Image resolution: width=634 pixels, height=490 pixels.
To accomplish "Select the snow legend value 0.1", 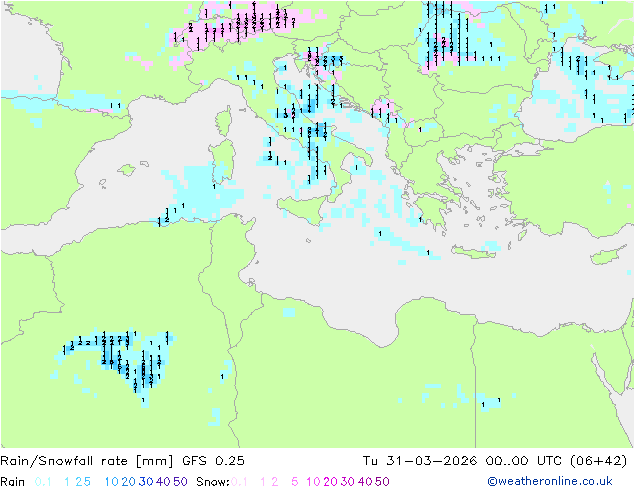I will pos(239,482).
